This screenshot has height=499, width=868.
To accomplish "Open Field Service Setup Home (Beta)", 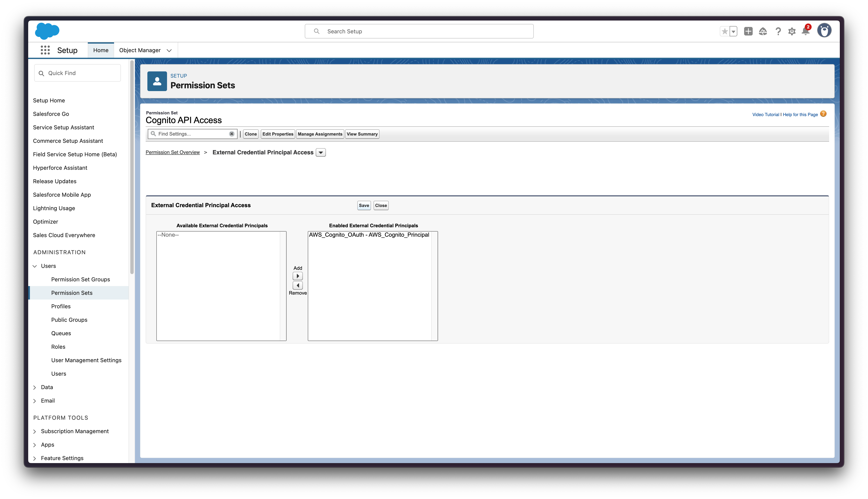I will pos(75,155).
